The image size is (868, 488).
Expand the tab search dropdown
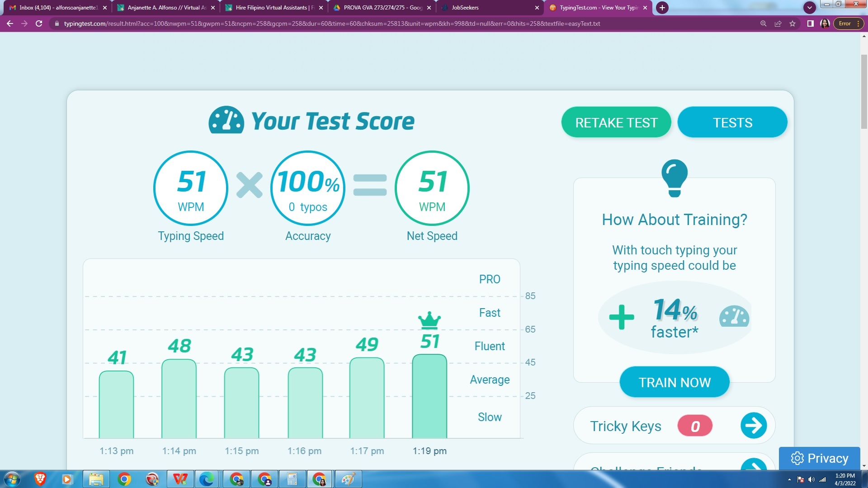[x=809, y=8]
